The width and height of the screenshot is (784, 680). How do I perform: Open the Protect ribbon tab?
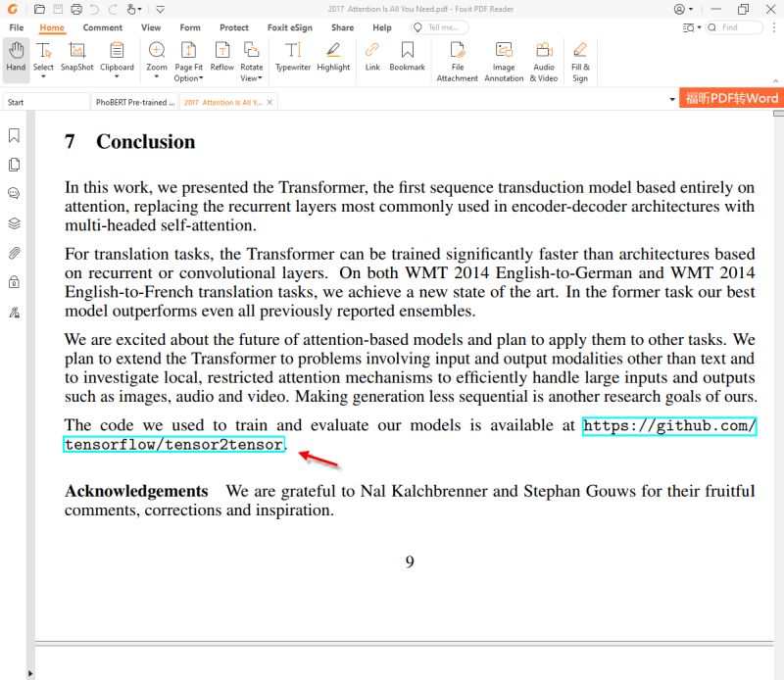234,27
